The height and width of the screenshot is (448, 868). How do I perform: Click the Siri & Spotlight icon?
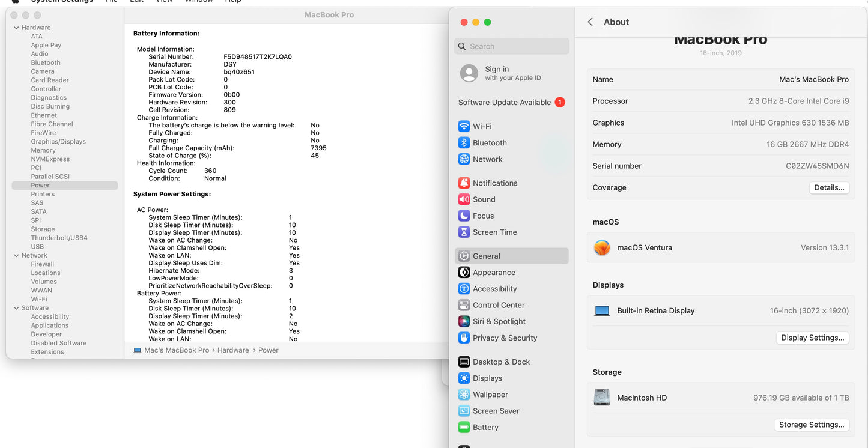pyautogui.click(x=464, y=322)
